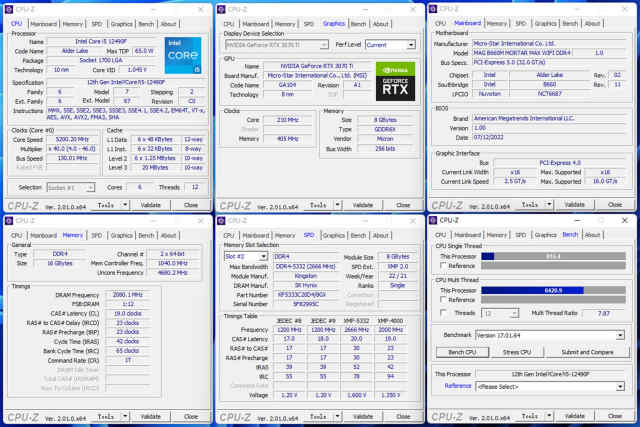Enable Reference checkbox under CPU Multi Thread
640x427 pixels.
[x=445, y=299]
